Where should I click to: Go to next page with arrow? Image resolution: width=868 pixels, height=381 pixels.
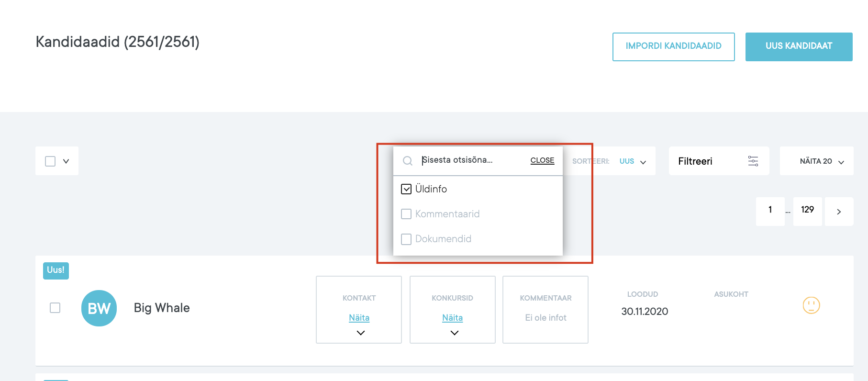[x=838, y=212]
